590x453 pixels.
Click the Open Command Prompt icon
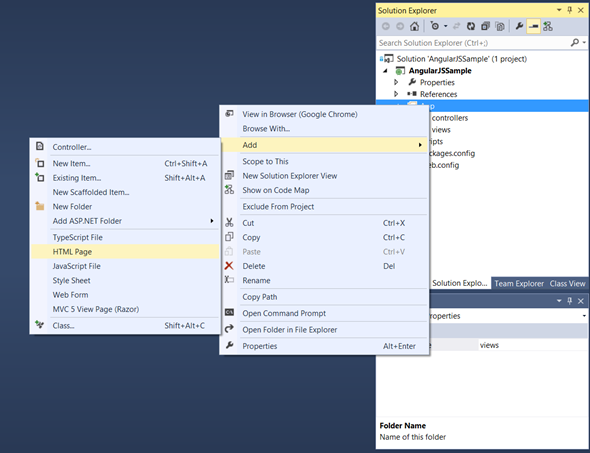click(229, 312)
